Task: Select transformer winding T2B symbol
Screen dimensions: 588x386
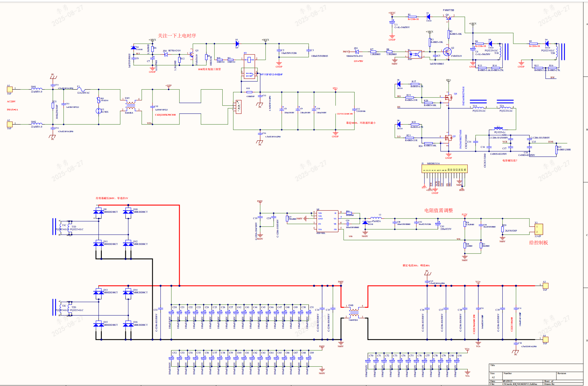Action: coord(556,52)
